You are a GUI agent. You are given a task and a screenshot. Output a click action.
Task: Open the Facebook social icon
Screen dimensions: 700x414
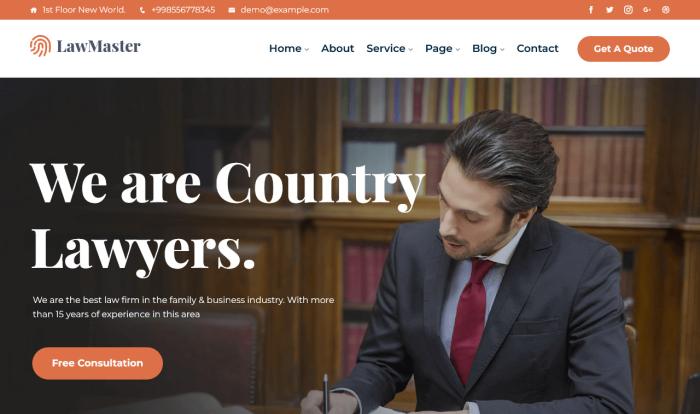[591, 10]
